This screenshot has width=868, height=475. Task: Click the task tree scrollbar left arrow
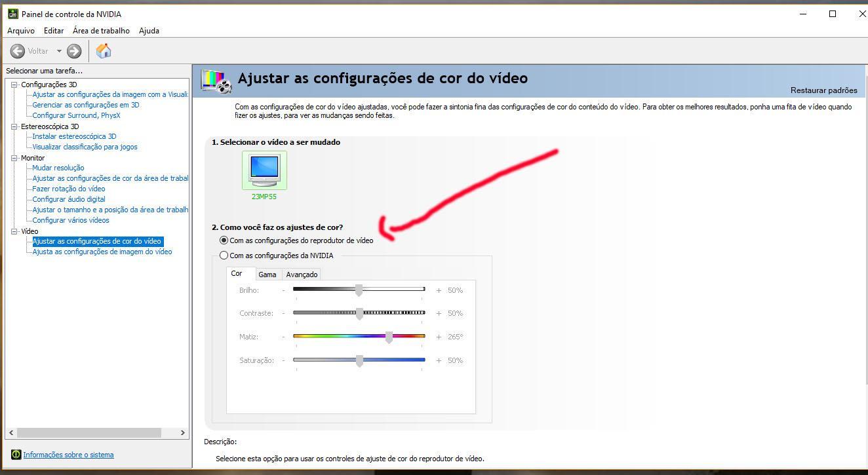10,432
